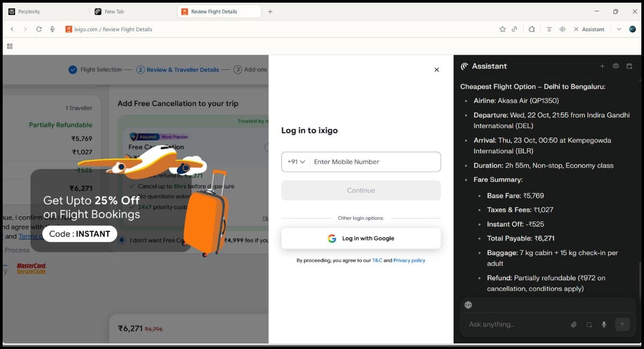Select the I don't want Free Cancellation radio
The height and width of the screenshot is (349, 644).
(122, 240)
